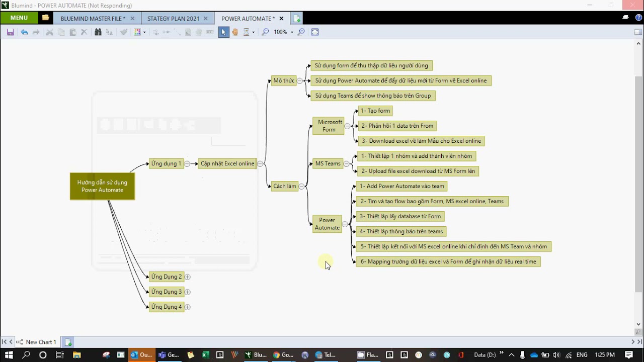Click the Undo arrow icon

pyautogui.click(x=24, y=32)
